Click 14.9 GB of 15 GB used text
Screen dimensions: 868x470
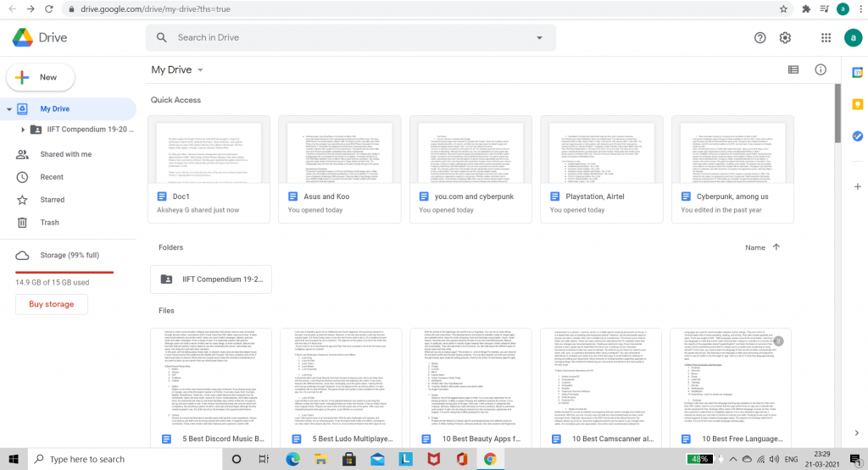pyautogui.click(x=52, y=282)
